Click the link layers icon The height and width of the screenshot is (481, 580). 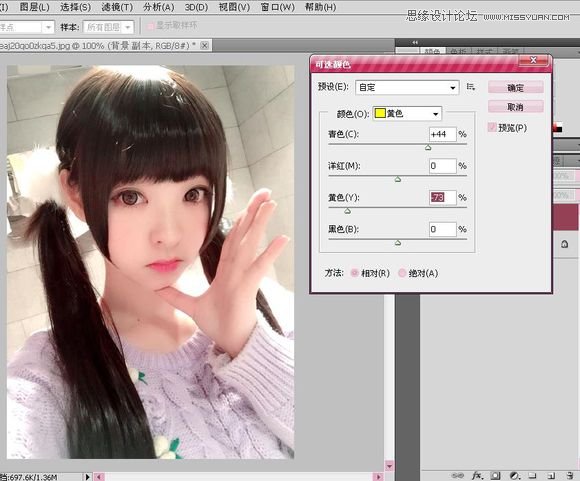458,475
